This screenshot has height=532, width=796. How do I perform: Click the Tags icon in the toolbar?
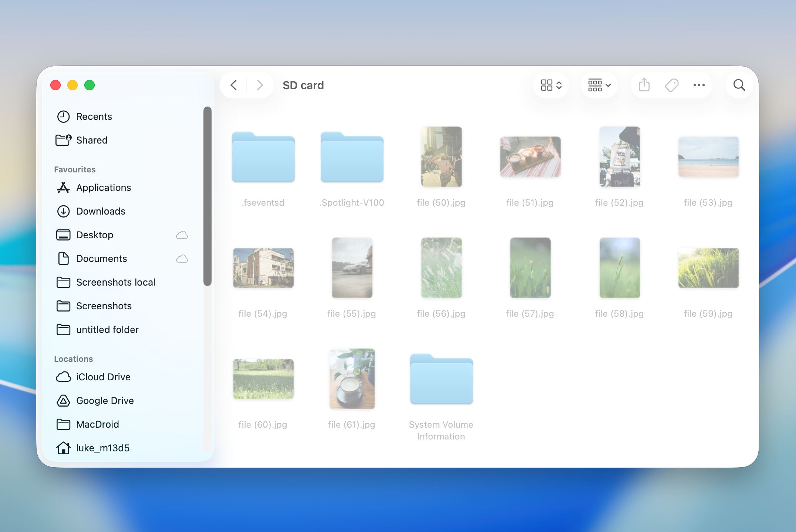(x=671, y=85)
